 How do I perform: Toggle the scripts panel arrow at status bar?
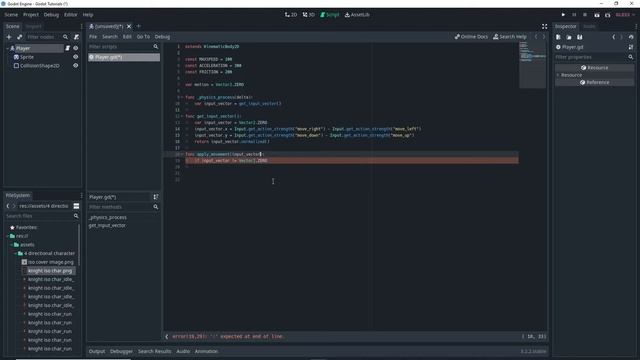pos(167,337)
